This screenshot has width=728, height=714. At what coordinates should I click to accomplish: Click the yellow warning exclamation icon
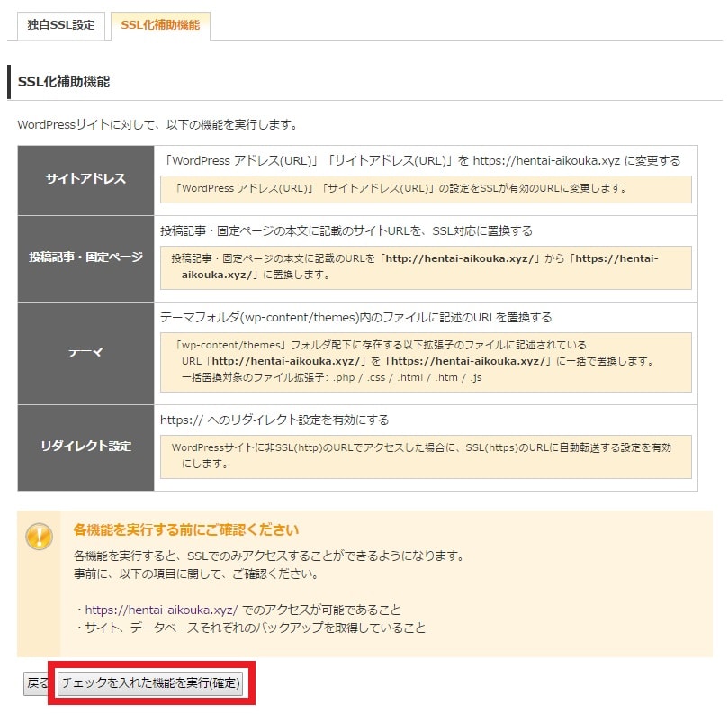(39, 537)
